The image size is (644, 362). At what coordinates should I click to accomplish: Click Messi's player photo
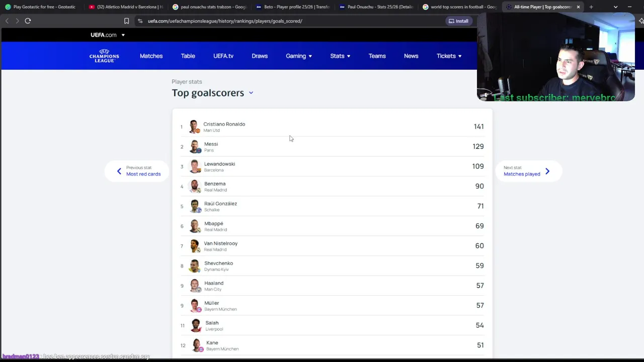click(195, 147)
